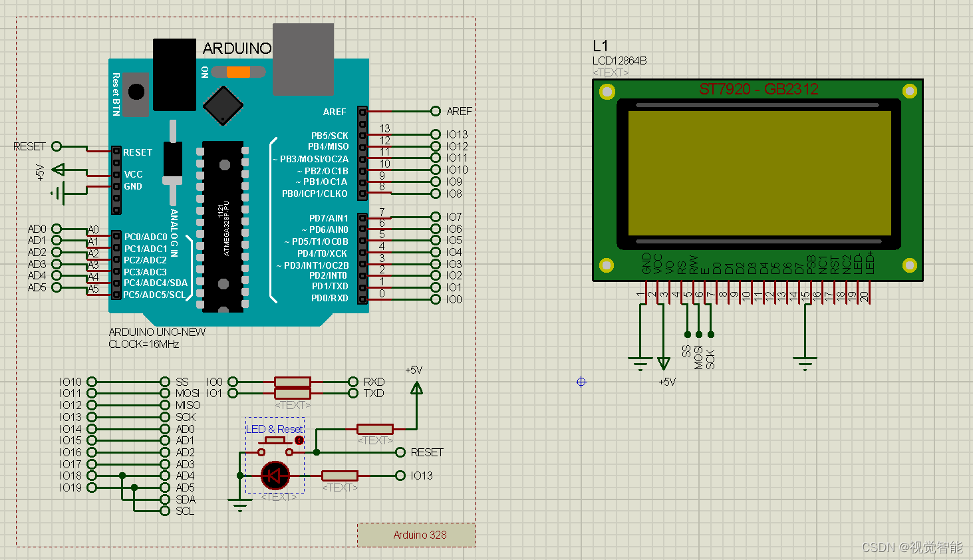Screen dimensions: 973x560
Task: Click the LCD12864B display component L1
Action: click(758, 180)
